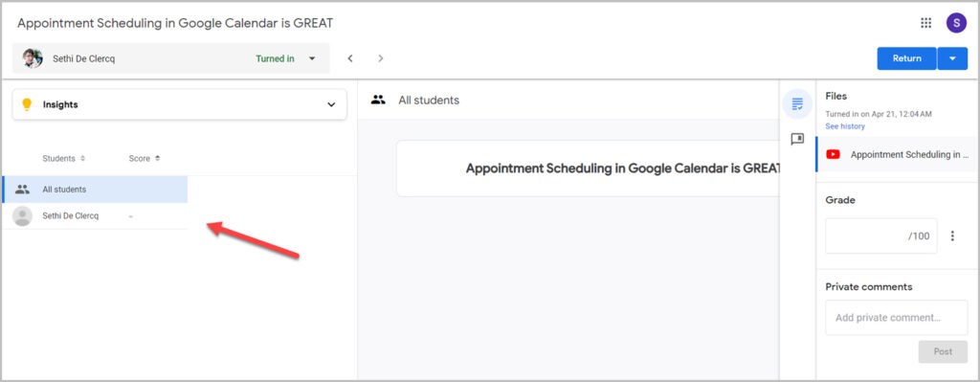Click the yellow Insights lightbulb icon
The height and width of the screenshot is (382, 980).
pyautogui.click(x=26, y=104)
